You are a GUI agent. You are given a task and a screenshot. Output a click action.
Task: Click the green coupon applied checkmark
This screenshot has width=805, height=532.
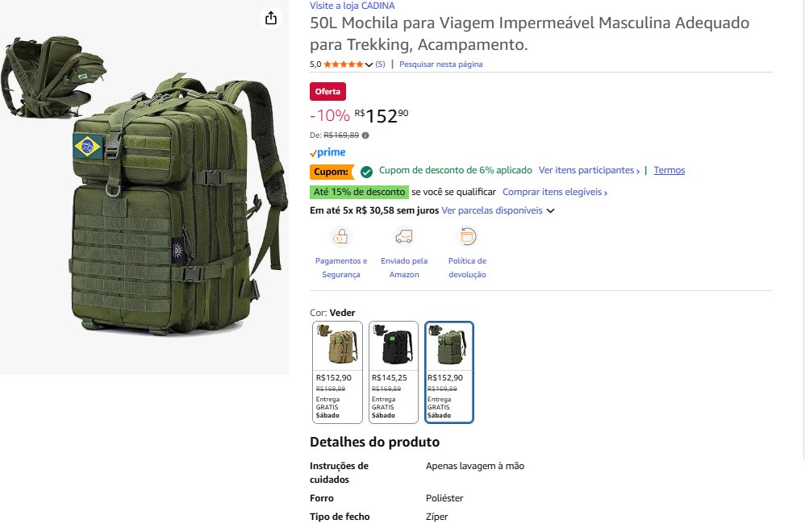pos(366,172)
